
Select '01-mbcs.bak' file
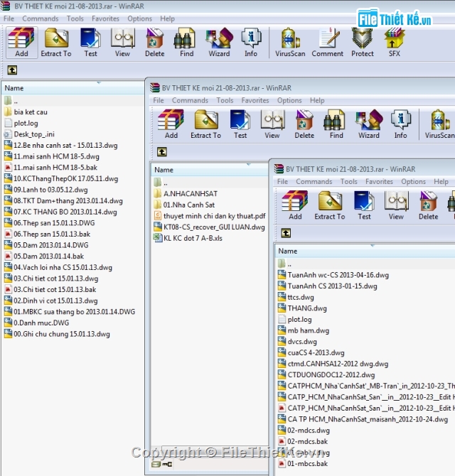tap(307, 463)
